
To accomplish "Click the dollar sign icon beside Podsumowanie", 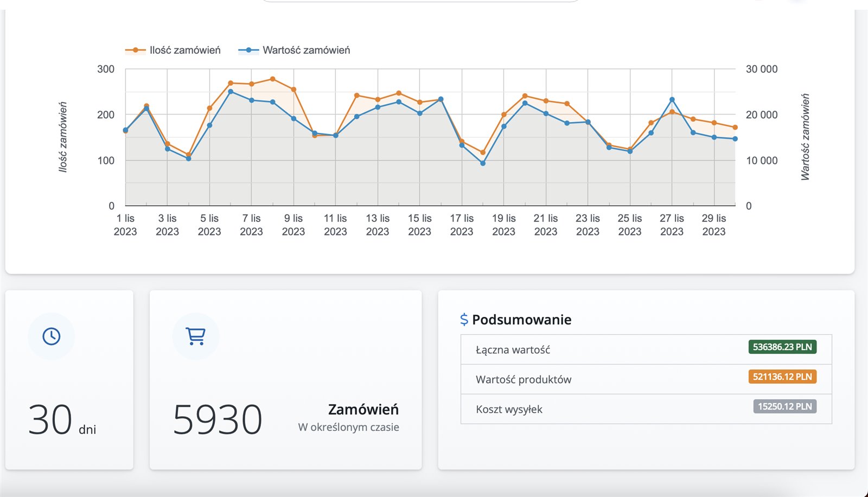I will pos(464,320).
